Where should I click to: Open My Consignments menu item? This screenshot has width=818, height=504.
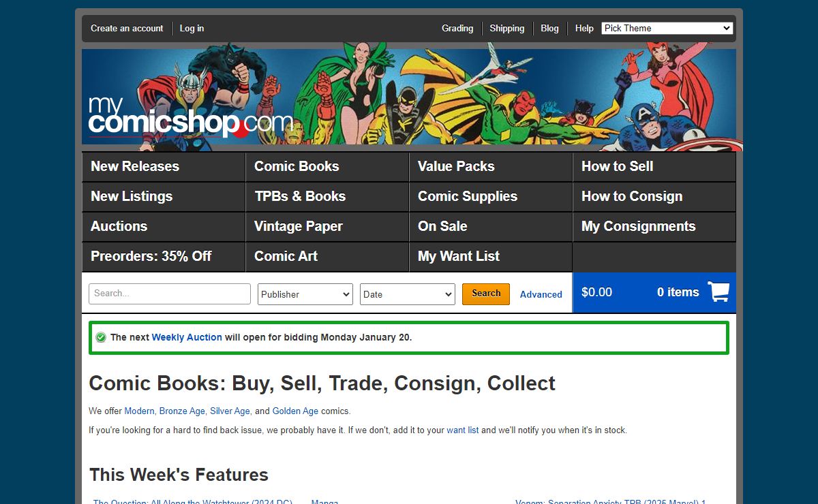[654, 226]
